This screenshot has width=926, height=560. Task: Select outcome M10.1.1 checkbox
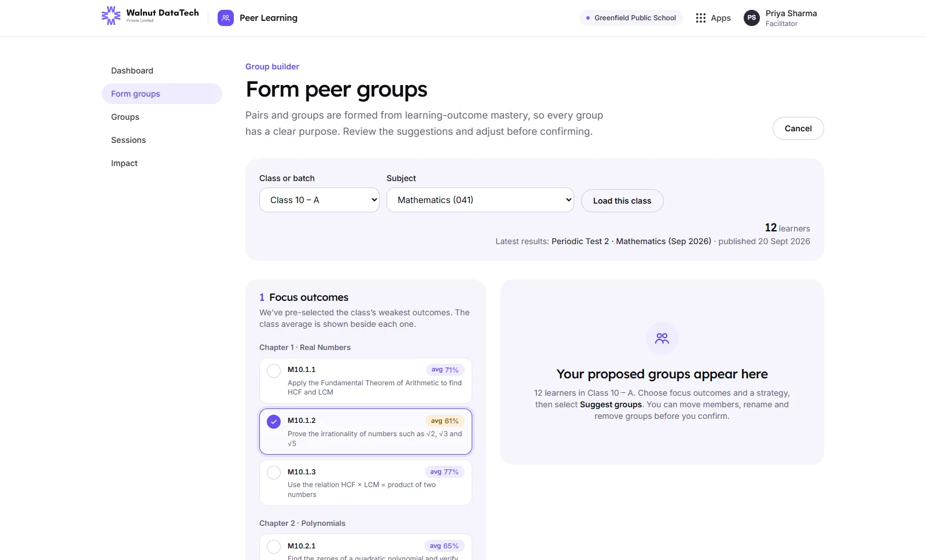[x=274, y=371]
